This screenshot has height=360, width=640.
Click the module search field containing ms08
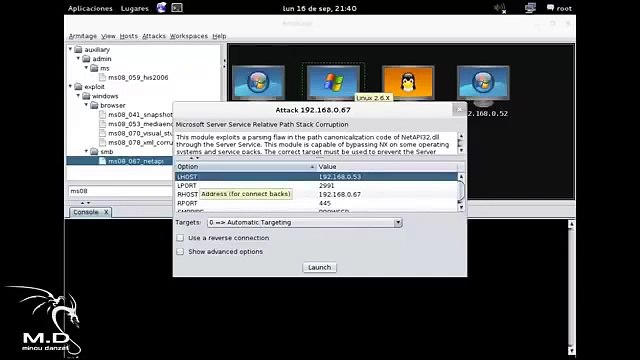click(x=120, y=191)
